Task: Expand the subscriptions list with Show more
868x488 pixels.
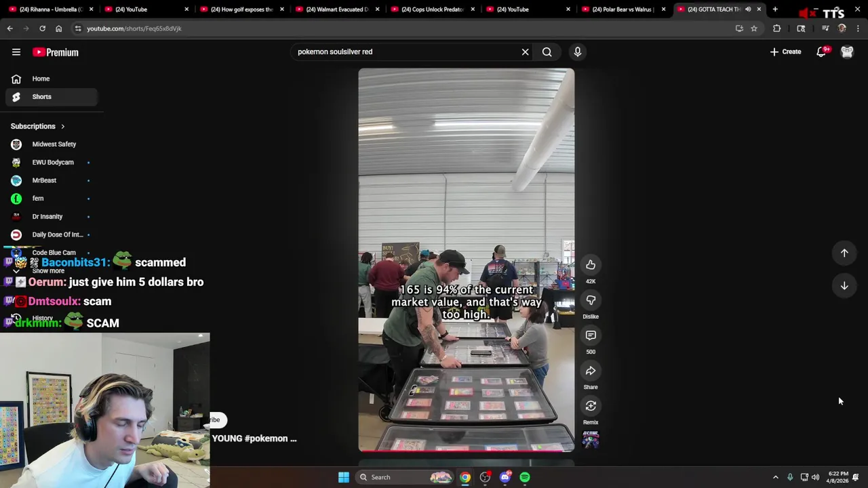Action: tap(48, 270)
